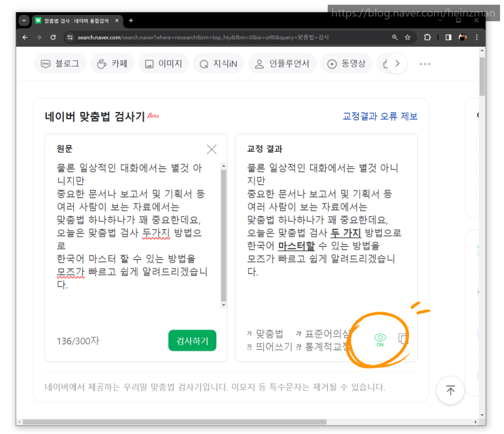Click the 원문 box scroll up arrow
This screenshot has width=504, height=434.
(223, 166)
